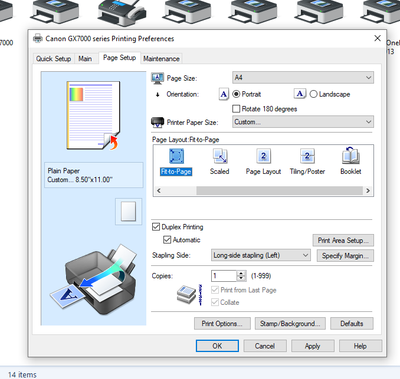Open the Maintenance tab
Viewport: 400px width, 379px height.
[161, 59]
